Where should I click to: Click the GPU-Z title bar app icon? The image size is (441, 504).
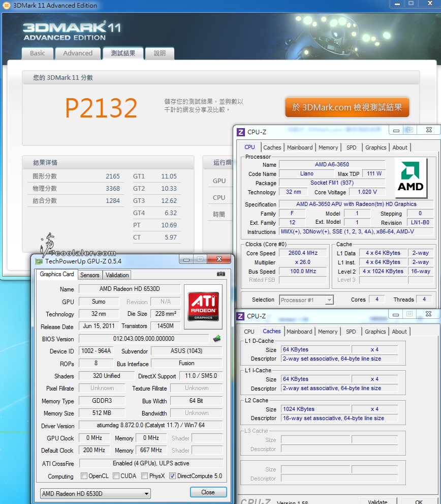point(39,261)
